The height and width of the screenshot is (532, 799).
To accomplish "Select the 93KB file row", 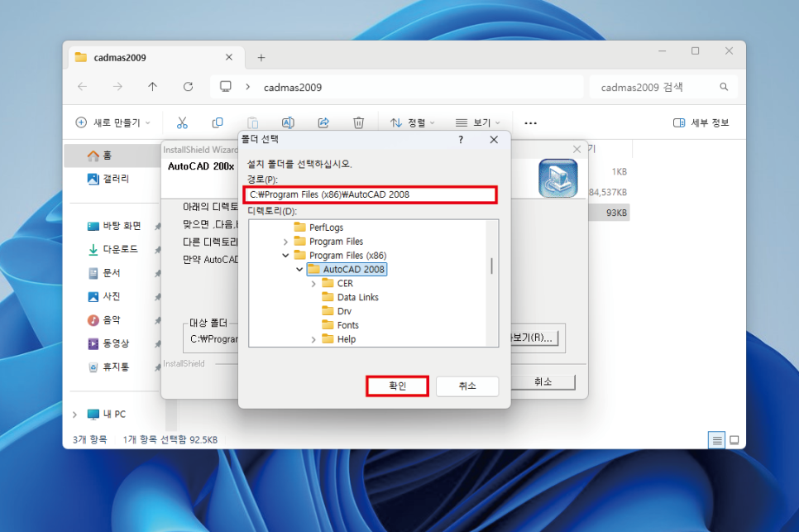I will (x=609, y=213).
